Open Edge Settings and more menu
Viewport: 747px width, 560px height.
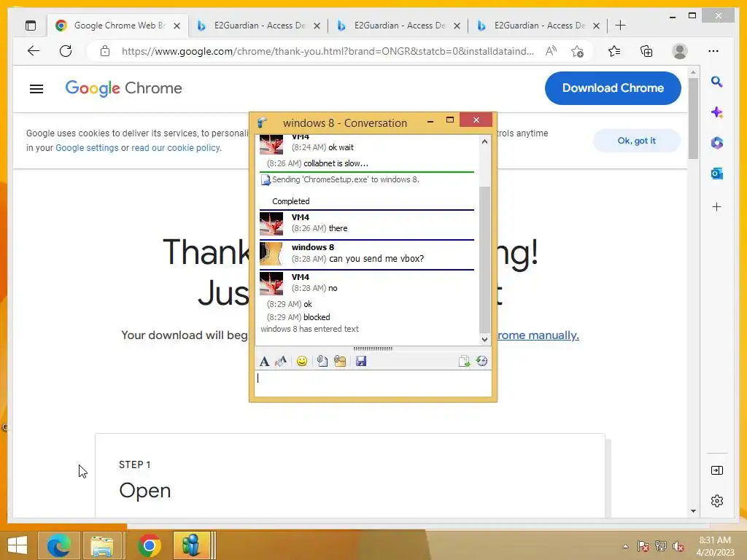point(713,51)
